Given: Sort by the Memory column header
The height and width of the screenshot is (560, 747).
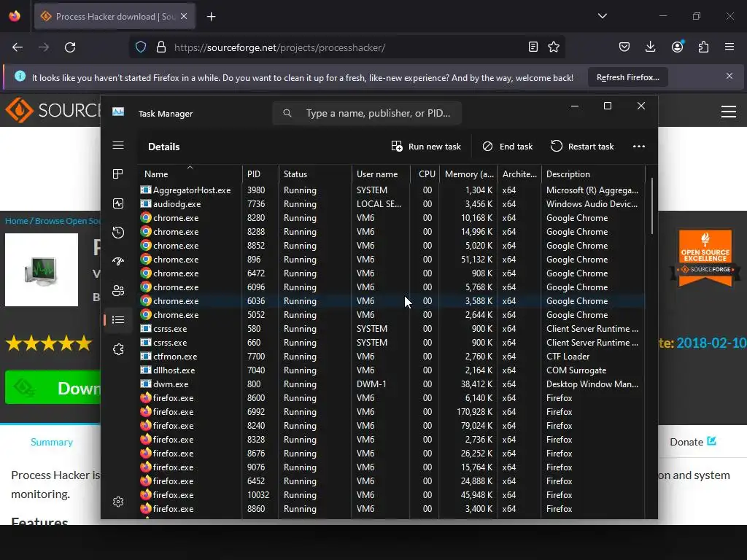Looking at the screenshot, I should click(469, 174).
